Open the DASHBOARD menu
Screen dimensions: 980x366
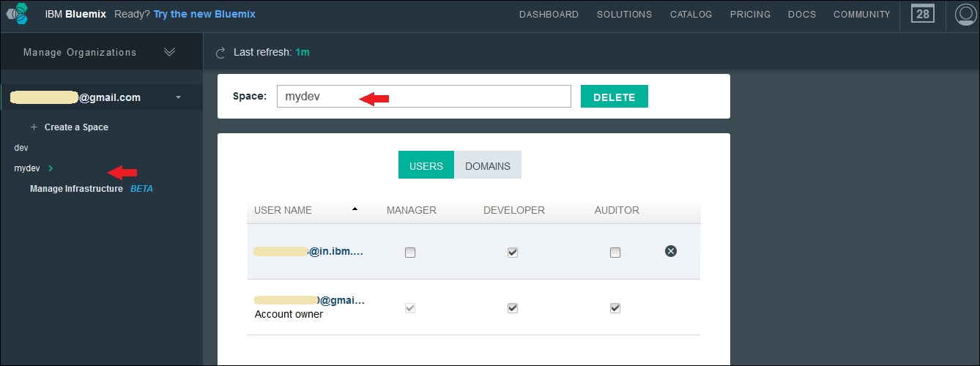[x=549, y=14]
